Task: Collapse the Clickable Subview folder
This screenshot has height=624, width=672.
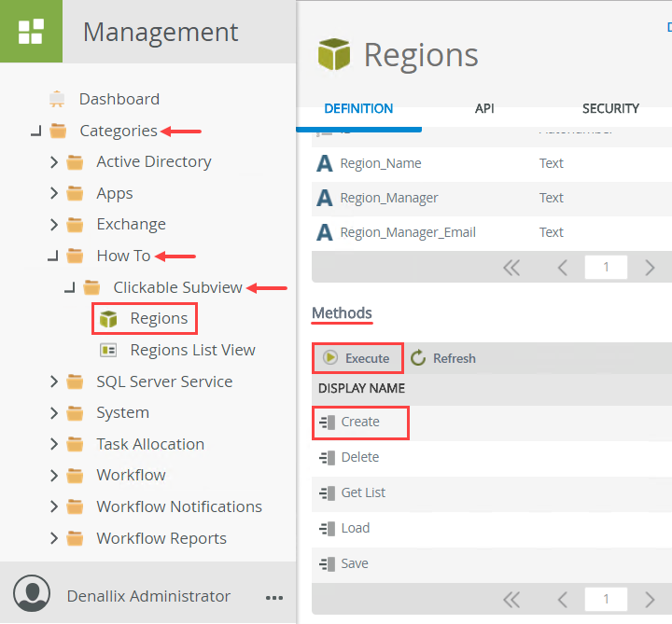Action: coord(69,288)
